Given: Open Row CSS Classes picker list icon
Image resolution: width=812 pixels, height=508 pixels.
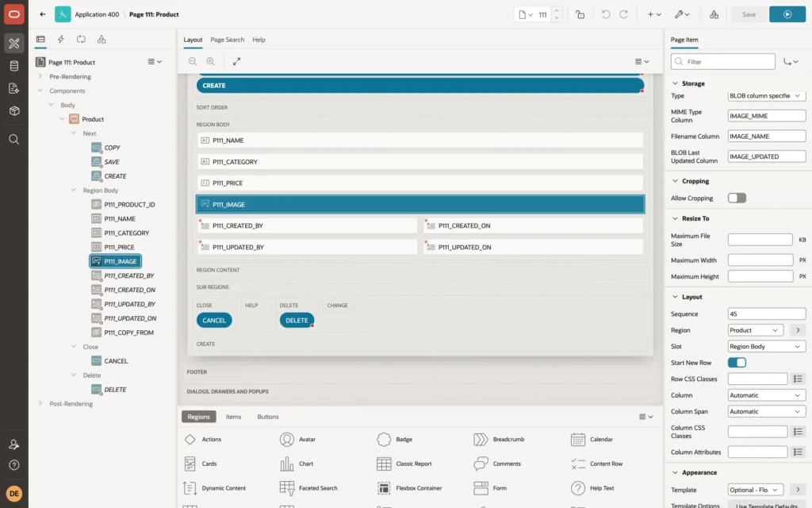Looking at the screenshot, I should 798,379.
